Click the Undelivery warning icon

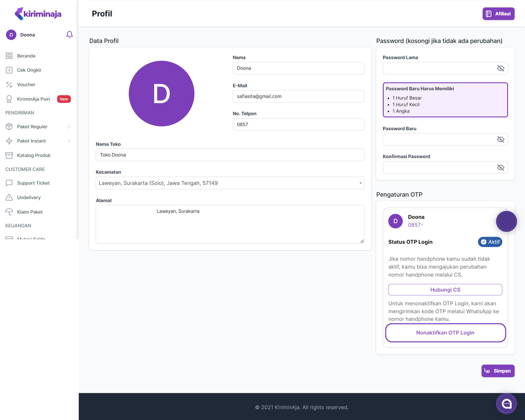tap(9, 197)
